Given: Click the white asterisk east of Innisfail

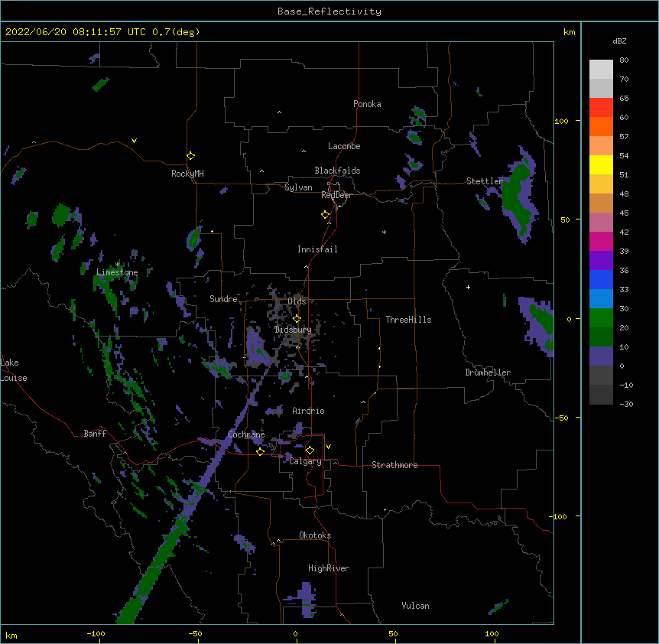Looking at the screenshot, I should (384, 232).
